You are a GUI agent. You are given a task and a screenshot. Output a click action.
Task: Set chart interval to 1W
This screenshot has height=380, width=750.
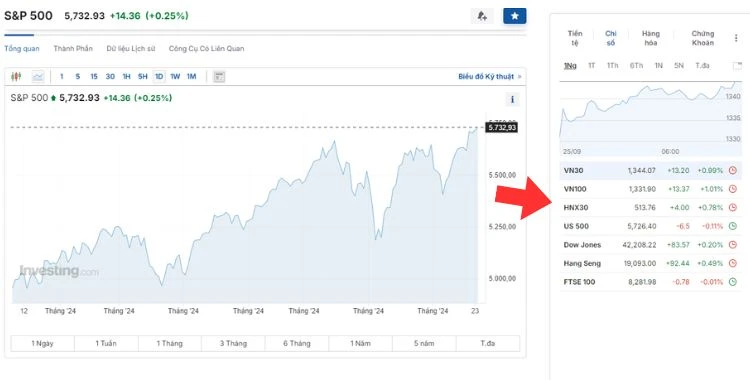click(x=175, y=77)
